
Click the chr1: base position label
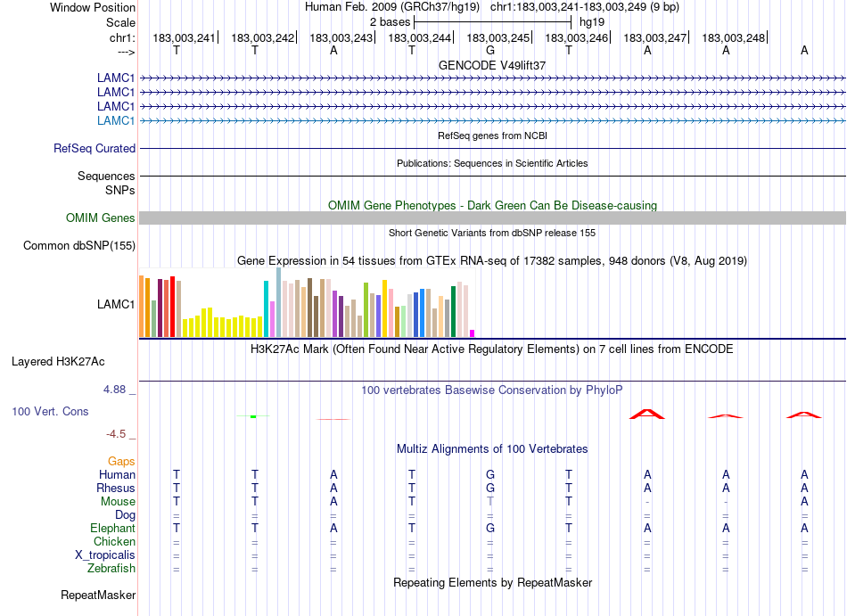coord(122,37)
